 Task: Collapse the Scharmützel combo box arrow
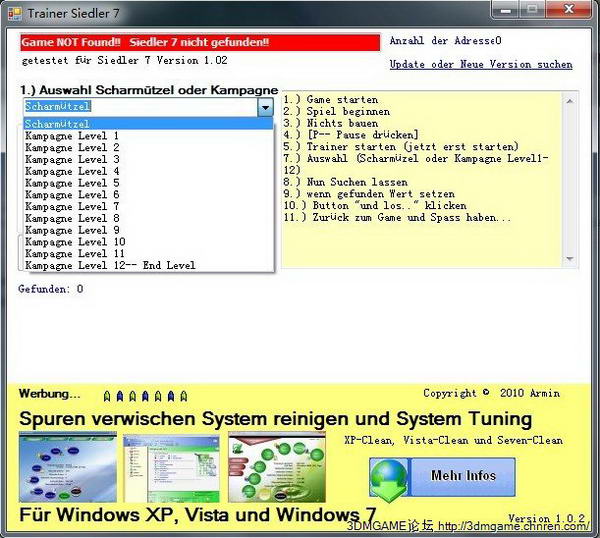click(265, 107)
